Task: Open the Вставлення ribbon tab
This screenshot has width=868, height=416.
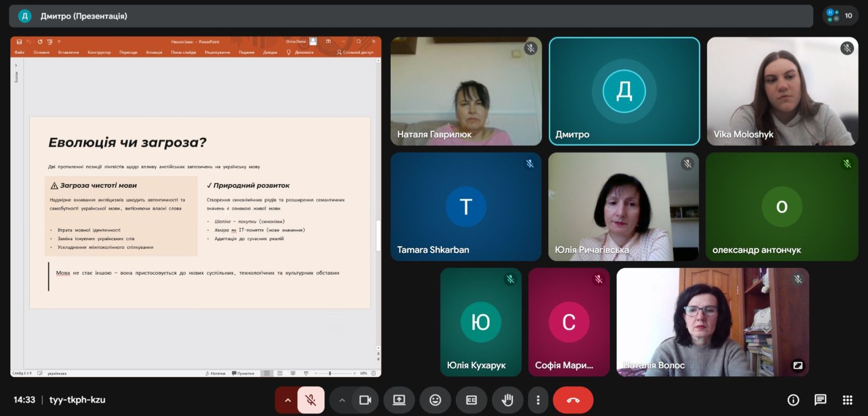Action: pos(68,53)
